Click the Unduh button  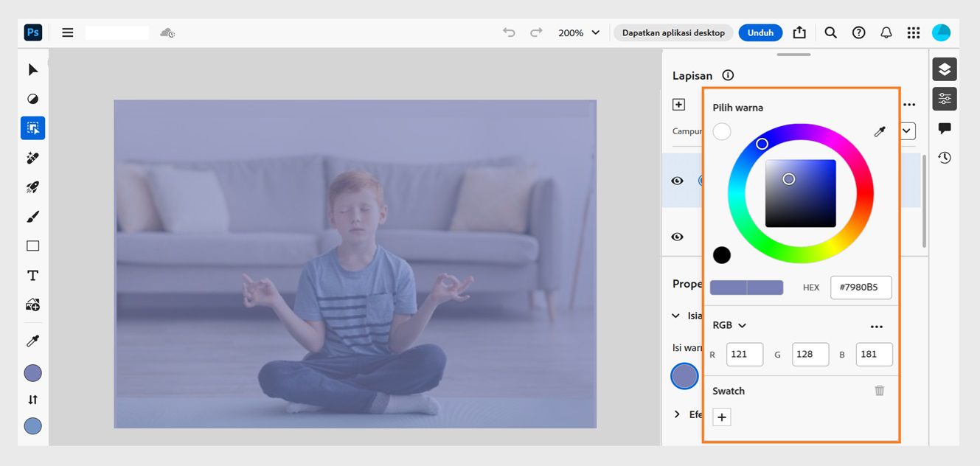click(760, 32)
